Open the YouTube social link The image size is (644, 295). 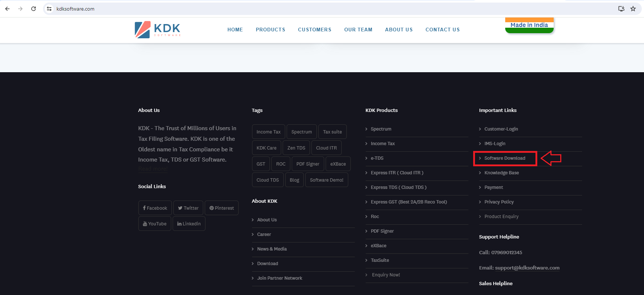155,224
